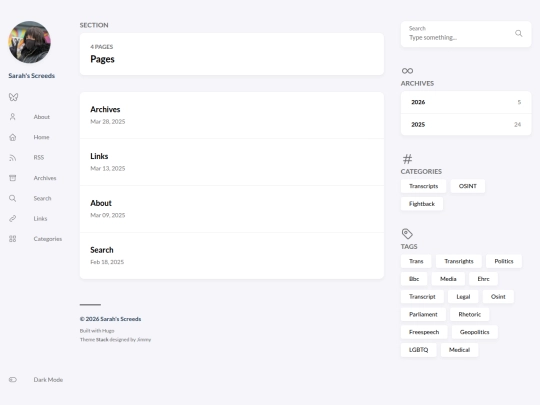Open the Links page dated Mar 13, 2025
The image size is (540, 405).
pos(232,162)
